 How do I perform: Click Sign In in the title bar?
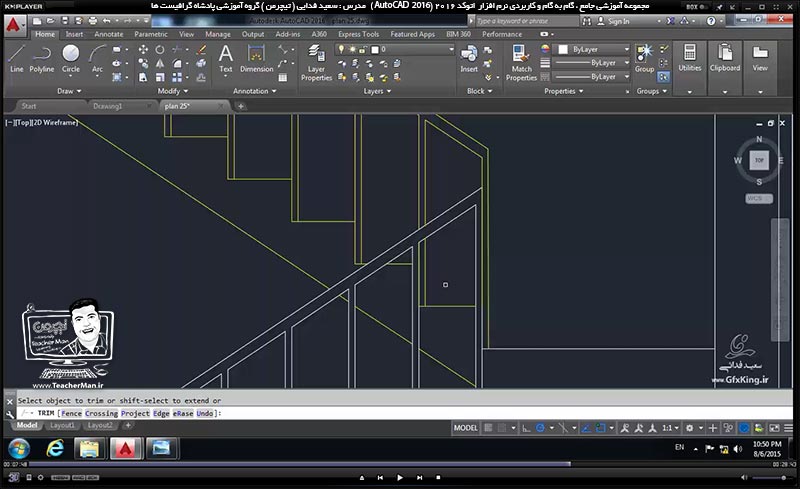[x=618, y=21]
